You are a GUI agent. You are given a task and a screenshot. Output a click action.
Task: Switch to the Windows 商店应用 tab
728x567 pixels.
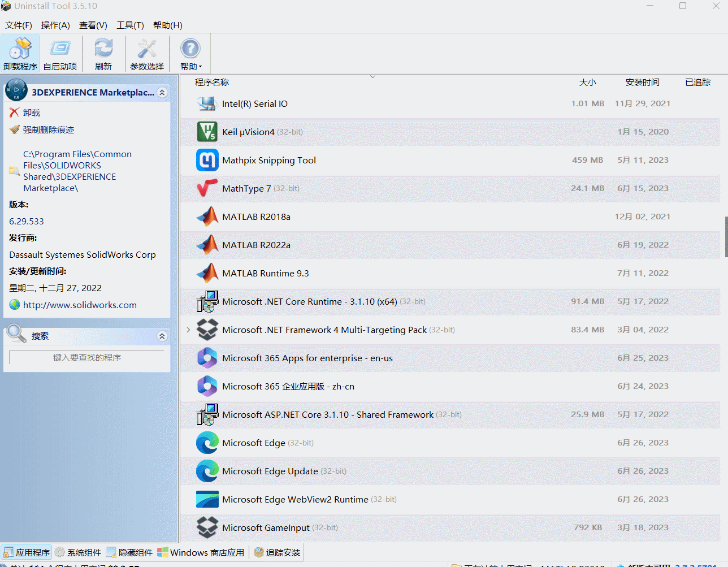(201, 552)
